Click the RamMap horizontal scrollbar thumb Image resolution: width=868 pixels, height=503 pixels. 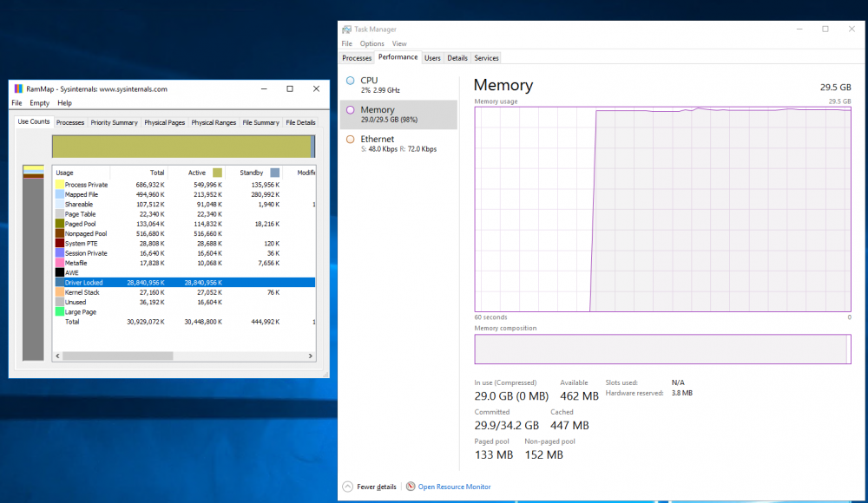[x=118, y=356]
